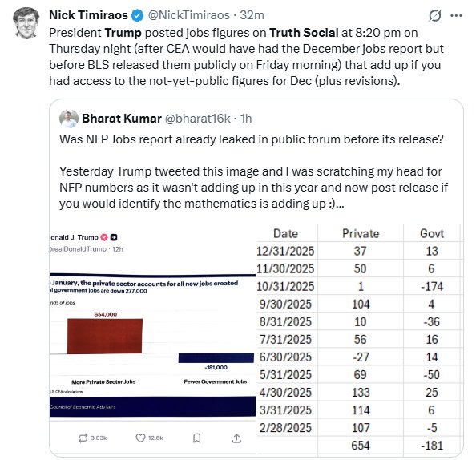
Task: Click the Donald J. Trump verified badge
Action: (x=104, y=237)
